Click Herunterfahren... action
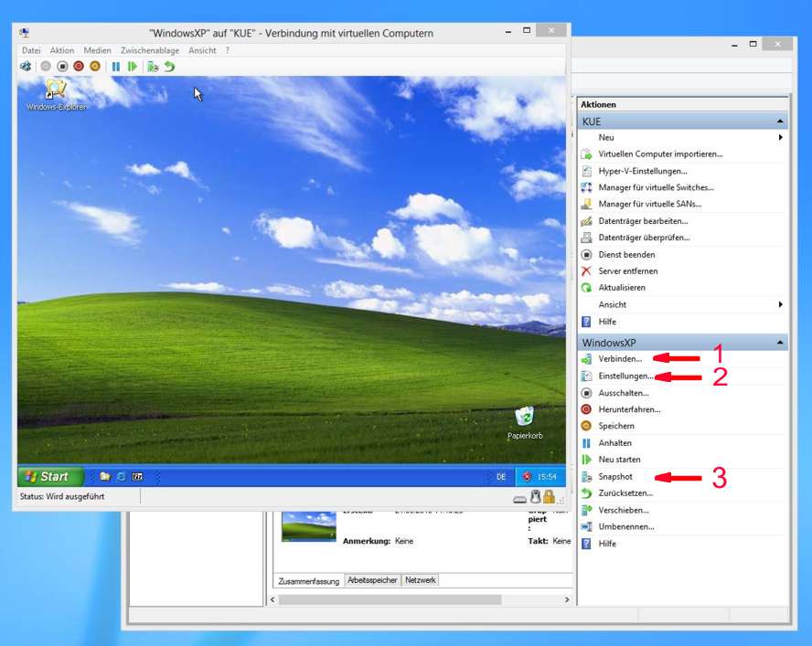Viewport: 812px width, 646px height. (629, 409)
